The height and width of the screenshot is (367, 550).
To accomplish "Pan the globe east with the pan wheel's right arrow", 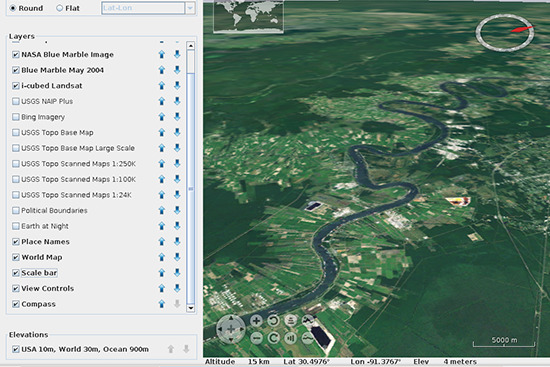I will [242, 329].
